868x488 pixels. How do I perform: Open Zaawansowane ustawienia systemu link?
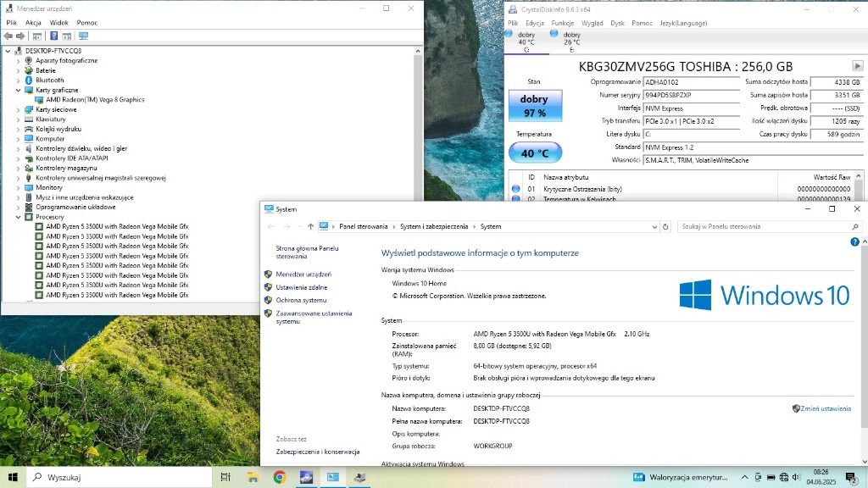click(314, 317)
